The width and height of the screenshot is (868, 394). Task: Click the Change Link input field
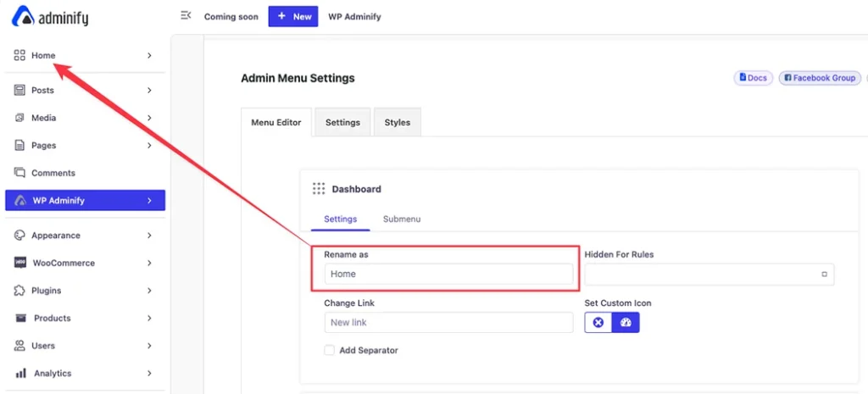click(448, 323)
